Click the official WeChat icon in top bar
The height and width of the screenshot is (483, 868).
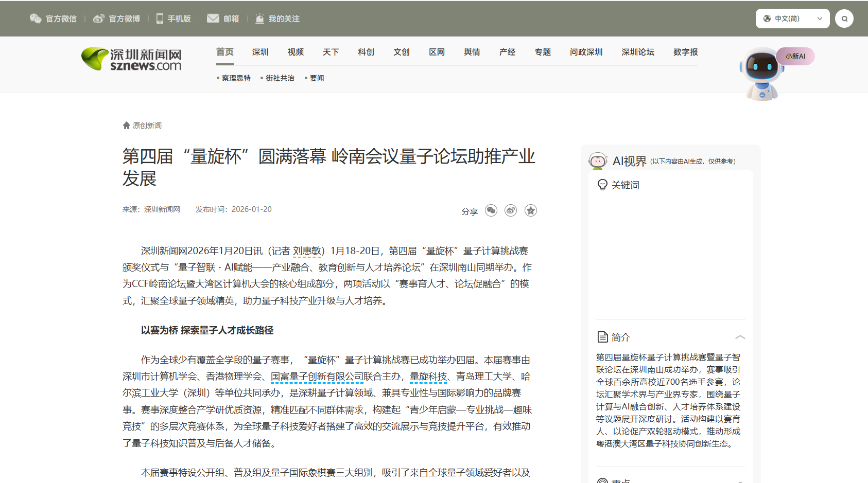(x=36, y=19)
